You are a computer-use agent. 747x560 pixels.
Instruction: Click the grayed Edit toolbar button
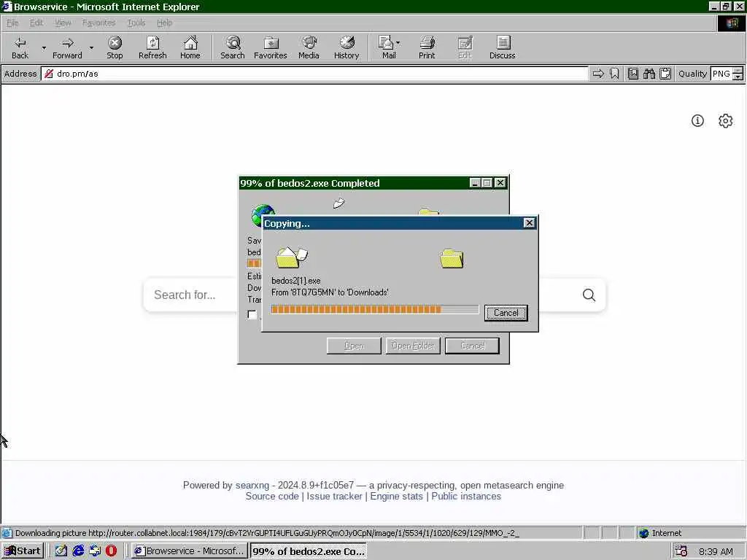465,47
